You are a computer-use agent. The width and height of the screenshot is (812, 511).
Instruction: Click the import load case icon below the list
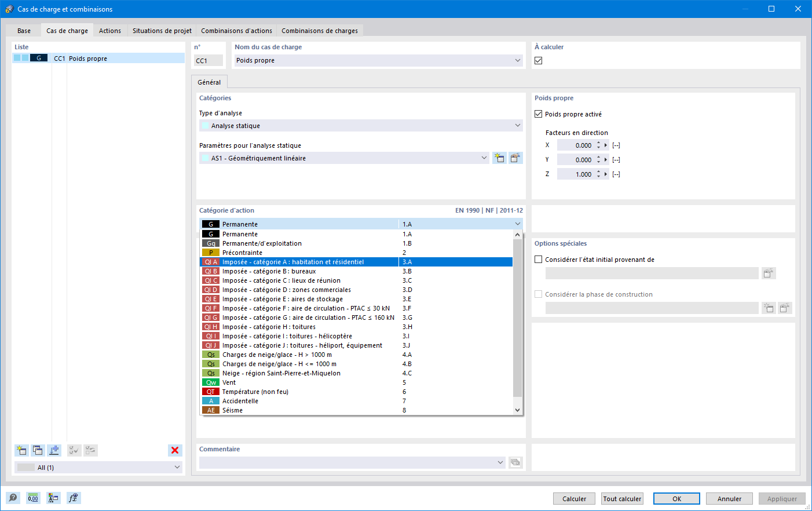click(54, 450)
